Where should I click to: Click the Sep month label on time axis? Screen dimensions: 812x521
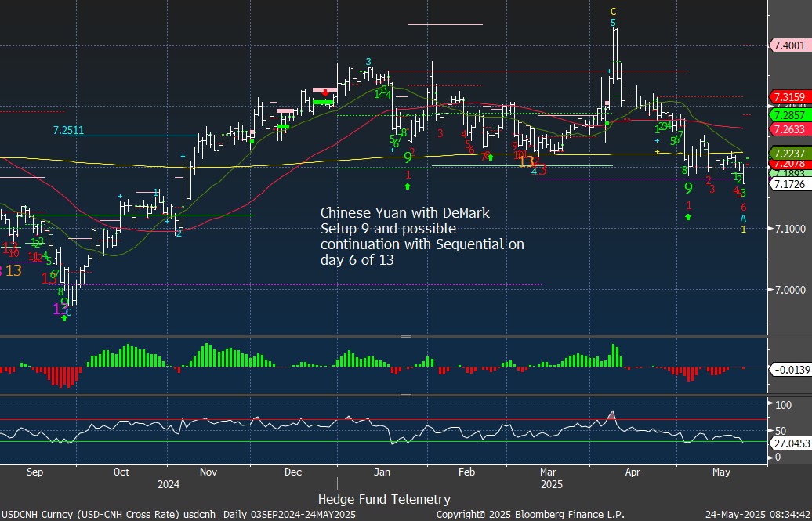tap(34, 472)
